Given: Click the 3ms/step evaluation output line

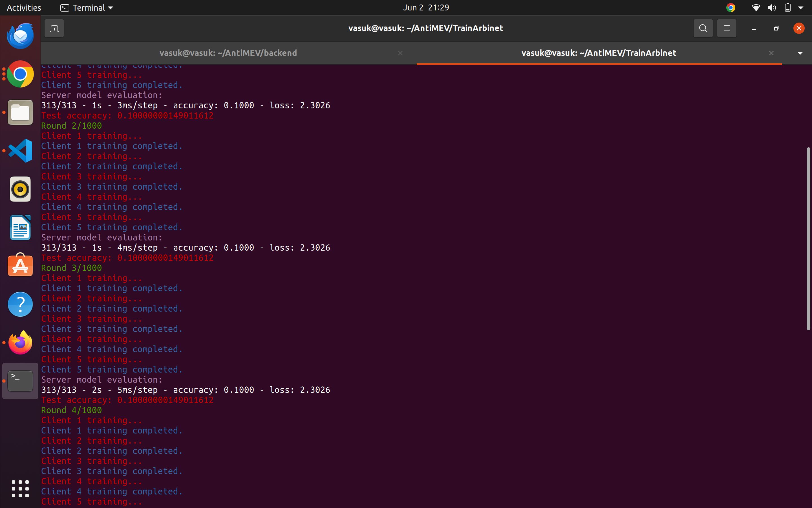Looking at the screenshot, I should pyautogui.click(x=186, y=106).
